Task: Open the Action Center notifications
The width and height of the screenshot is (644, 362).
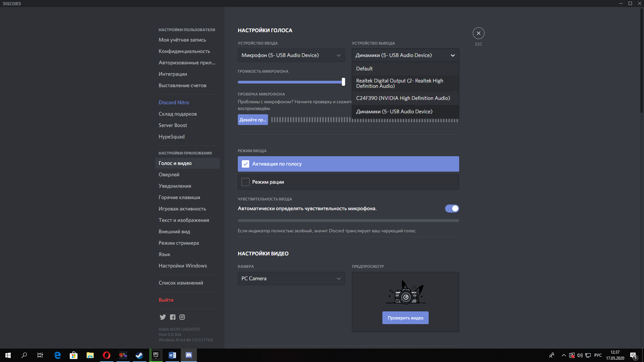Action: click(x=633, y=355)
